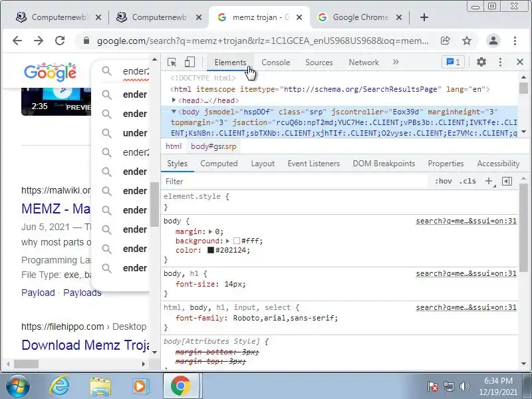The height and width of the screenshot is (399, 532).
Task: Open the #202124 color swatch
Action: click(x=211, y=251)
